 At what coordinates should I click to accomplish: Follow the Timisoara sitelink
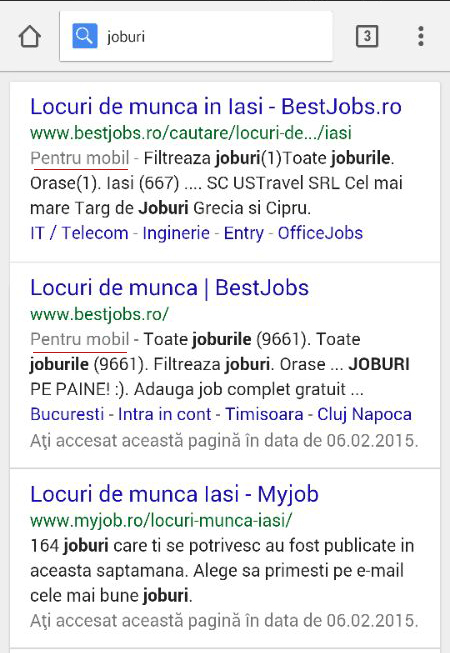[x=264, y=414]
